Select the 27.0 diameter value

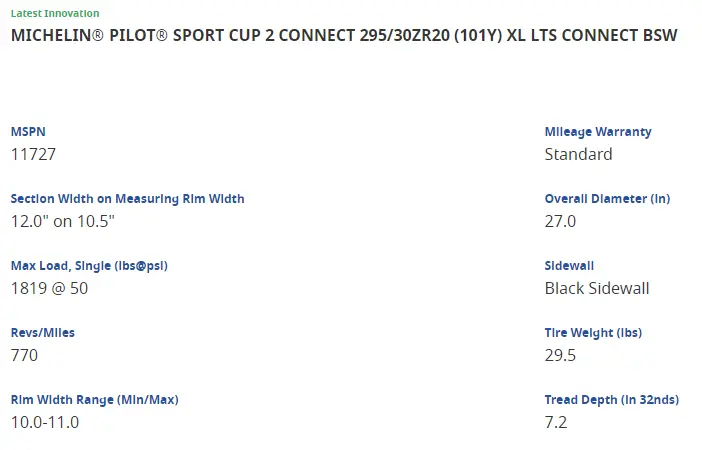click(560, 221)
